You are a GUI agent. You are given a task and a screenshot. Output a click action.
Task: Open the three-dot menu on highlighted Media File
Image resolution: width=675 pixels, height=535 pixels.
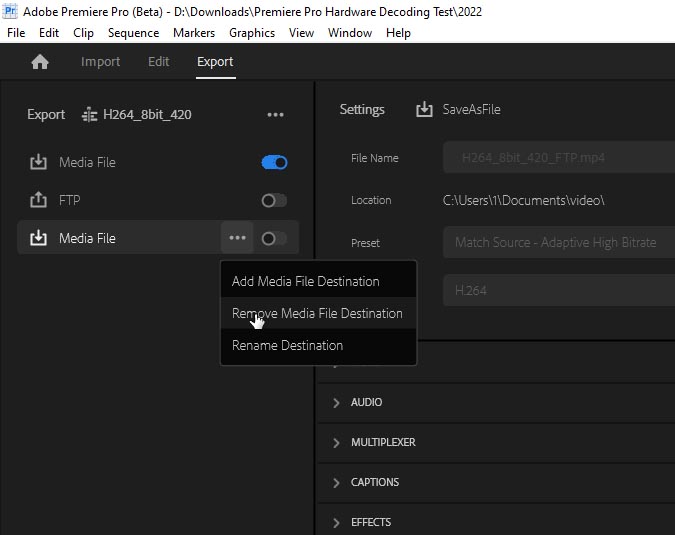(x=237, y=238)
